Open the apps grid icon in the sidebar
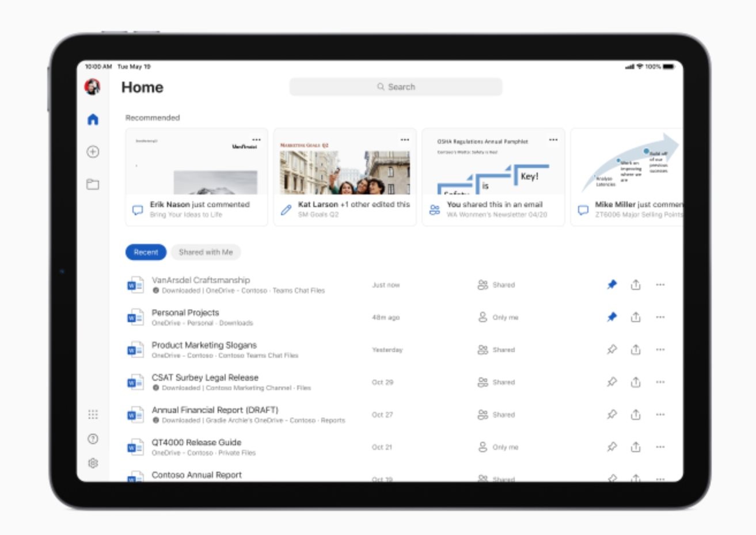Viewport: 756px width, 535px height. [x=93, y=414]
